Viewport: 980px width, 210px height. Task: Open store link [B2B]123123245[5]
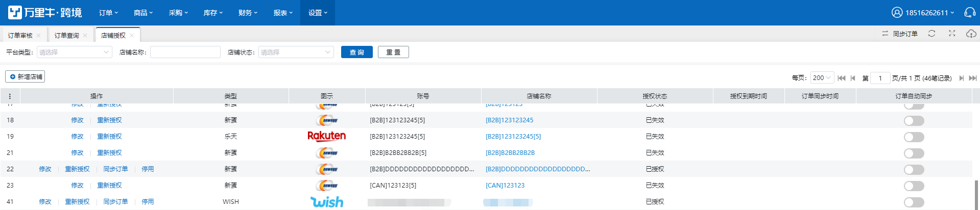513,137
